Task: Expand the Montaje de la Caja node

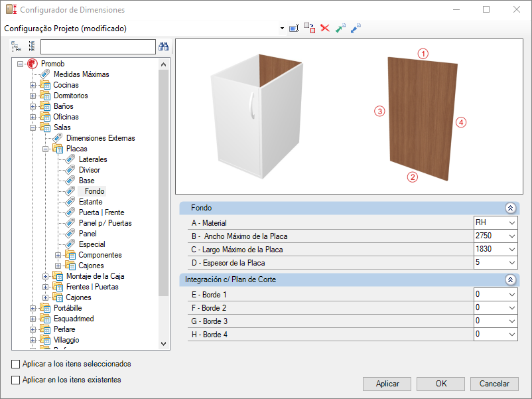Action: tap(45, 276)
